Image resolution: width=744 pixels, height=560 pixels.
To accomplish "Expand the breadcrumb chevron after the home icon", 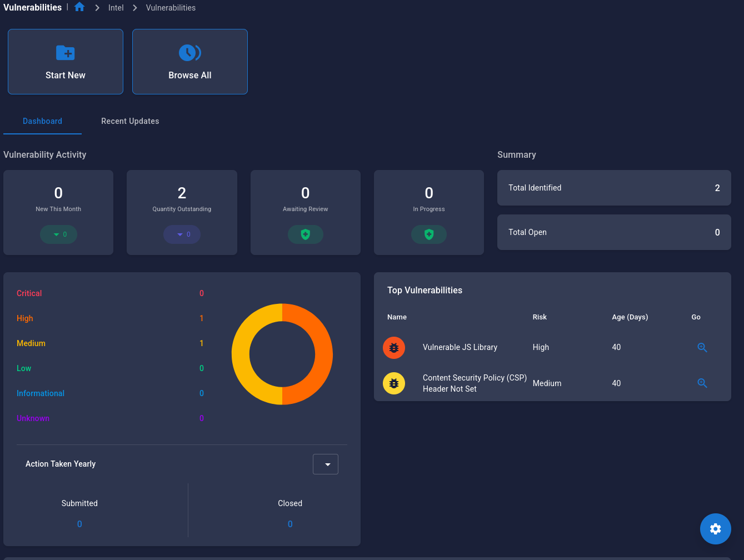I will click(97, 8).
